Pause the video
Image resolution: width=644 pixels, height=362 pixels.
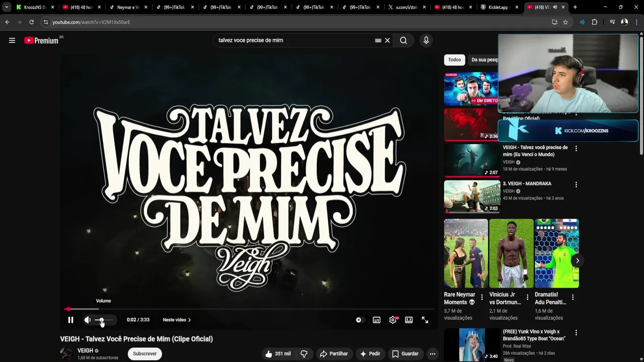70,320
